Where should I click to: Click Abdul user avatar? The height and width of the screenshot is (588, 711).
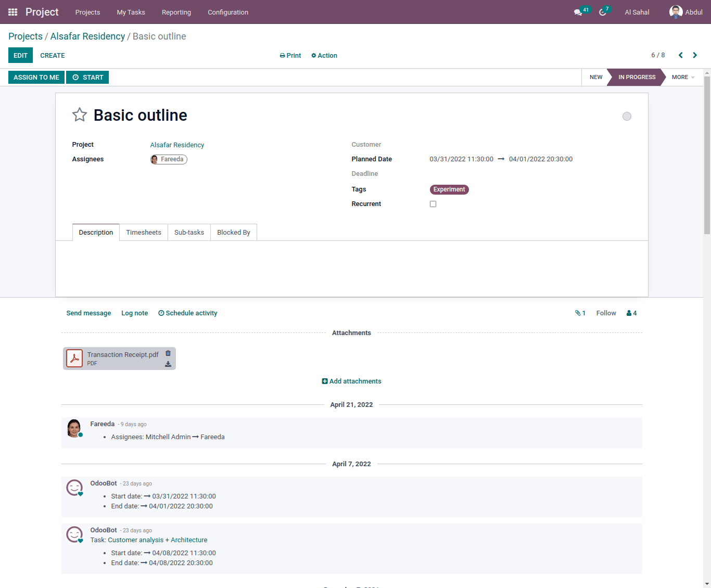coord(676,12)
